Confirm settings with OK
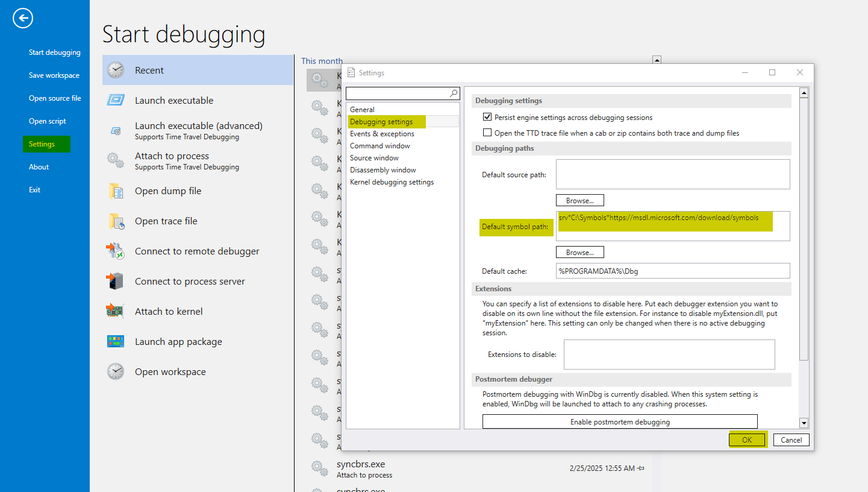Screen dimensions: 868x492 [x=747, y=440]
